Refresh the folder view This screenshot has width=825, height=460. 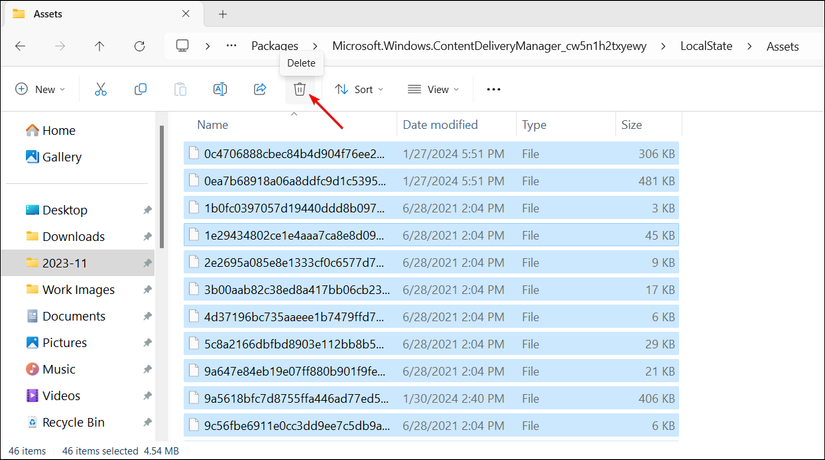tap(139, 46)
